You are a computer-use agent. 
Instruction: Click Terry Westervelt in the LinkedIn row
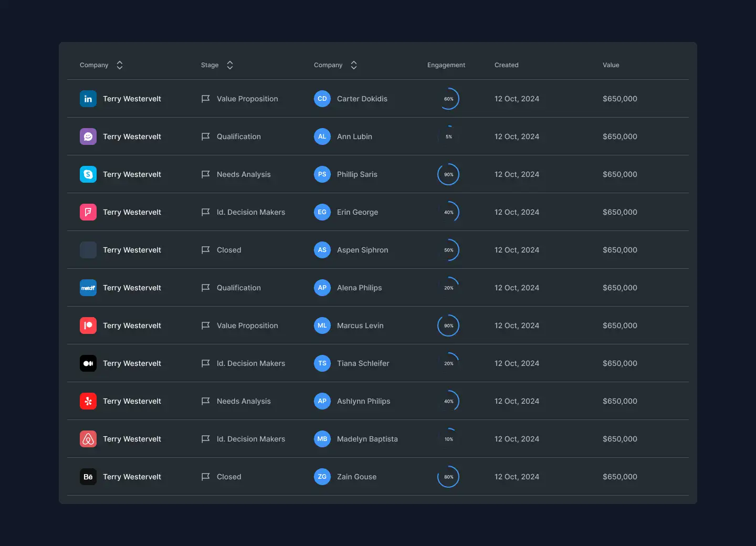pos(132,99)
